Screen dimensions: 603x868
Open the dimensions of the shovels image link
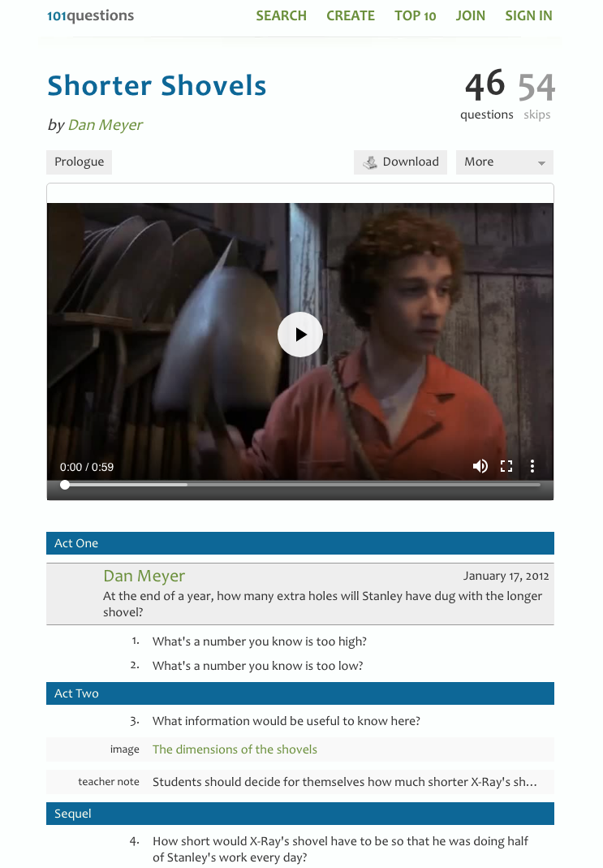coord(235,749)
